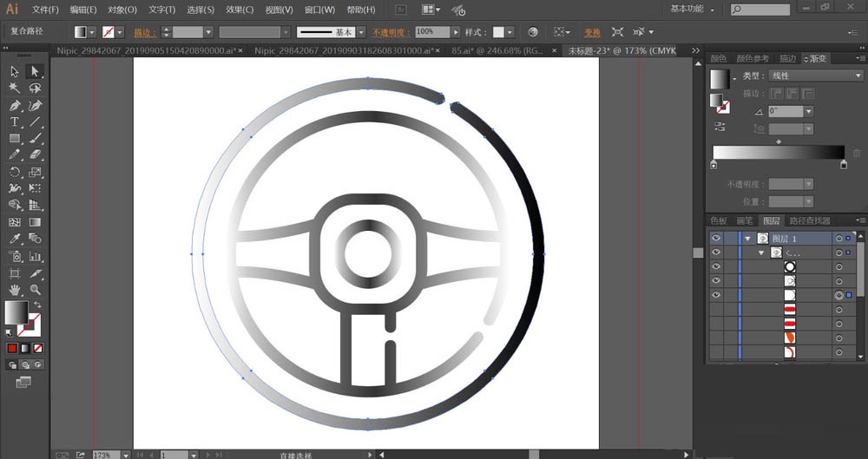Open the 样式 graphic style dropdown

pos(510,33)
